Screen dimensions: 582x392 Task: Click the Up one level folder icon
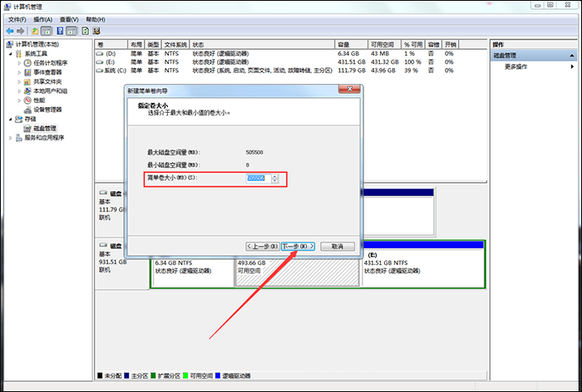35,32
